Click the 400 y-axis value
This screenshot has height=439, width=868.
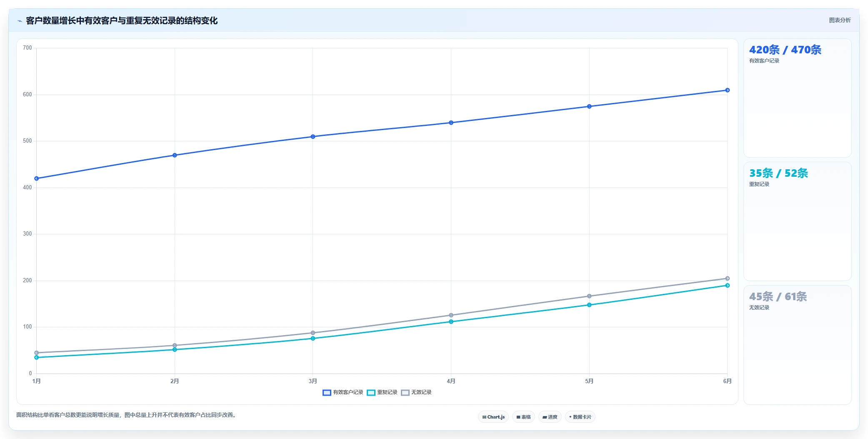(x=28, y=188)
